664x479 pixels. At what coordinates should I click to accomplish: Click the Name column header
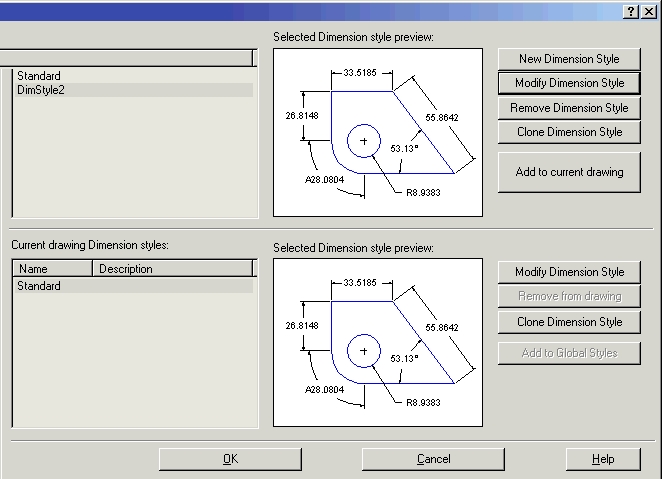point(53,269)
